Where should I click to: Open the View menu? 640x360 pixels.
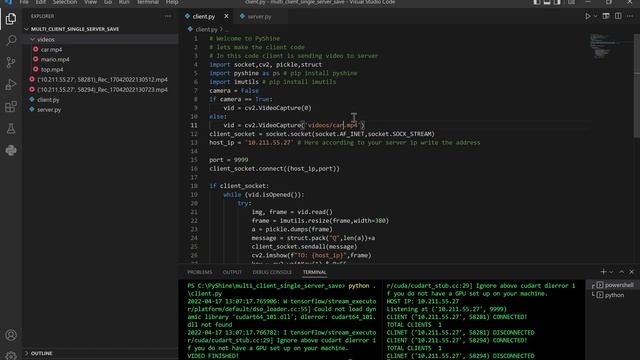[91, 2]
